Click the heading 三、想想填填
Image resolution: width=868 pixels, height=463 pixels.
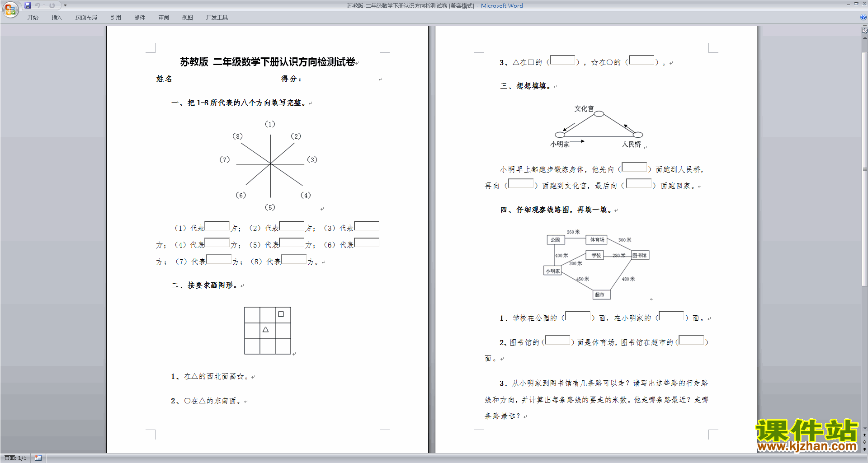[525, 86]
